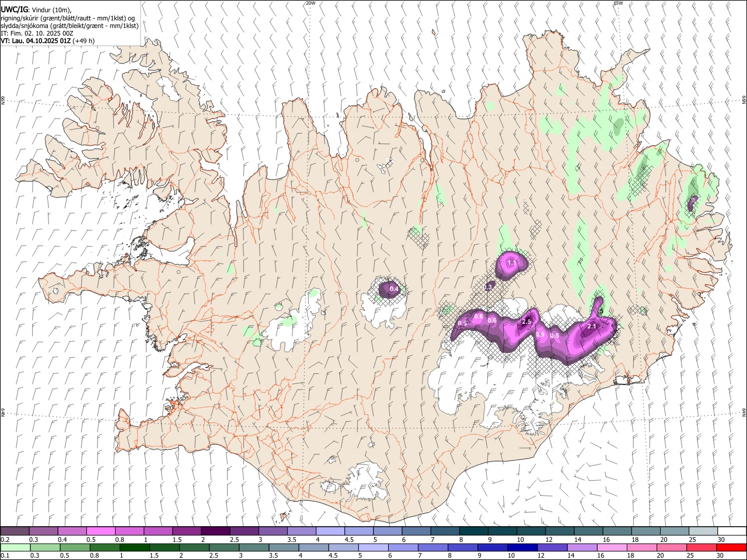Viewport: 747px width, 560px height.
Task: Select the 2.5 precipitation value label
Action: (526, 321)
